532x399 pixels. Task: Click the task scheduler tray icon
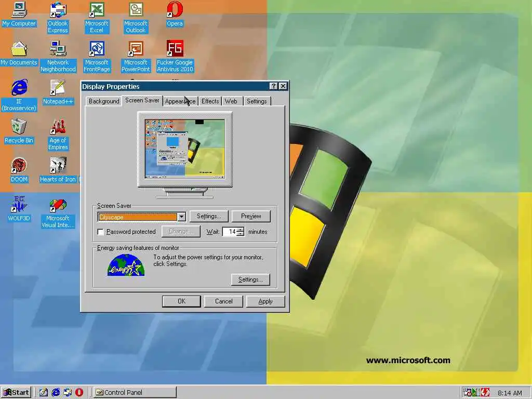(x=468, y=393)
